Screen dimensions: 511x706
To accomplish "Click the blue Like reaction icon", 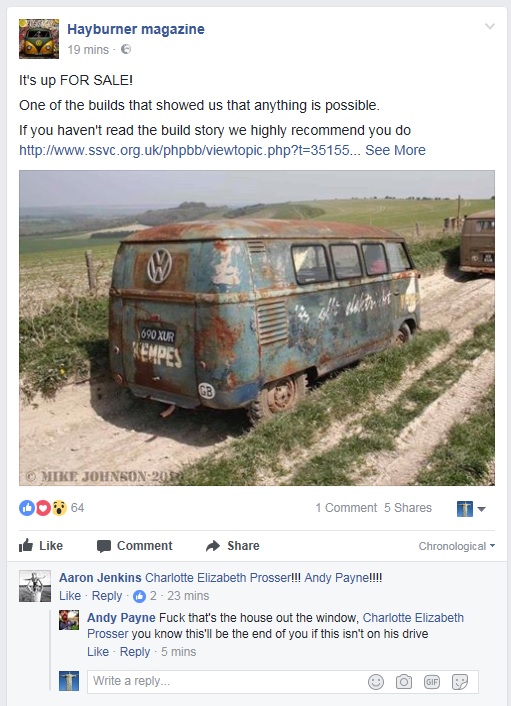I will [x=27, y=508].
